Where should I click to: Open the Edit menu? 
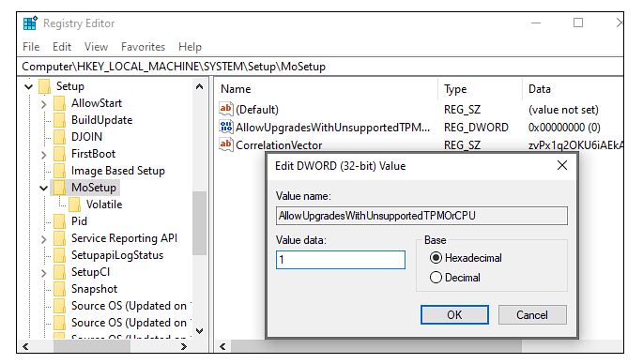tap(62, 47)
